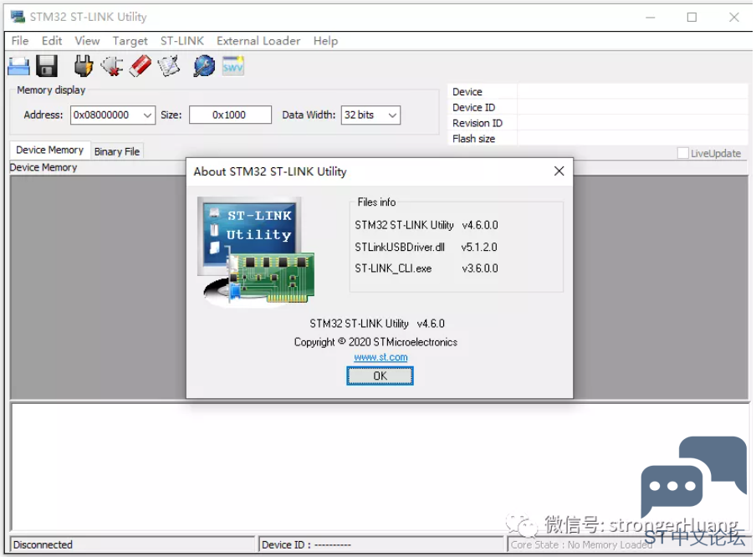Click the Device row label in info panel
Image resolution: width=756 pixels, height=557 pixels.
click(x=467, y=92)
